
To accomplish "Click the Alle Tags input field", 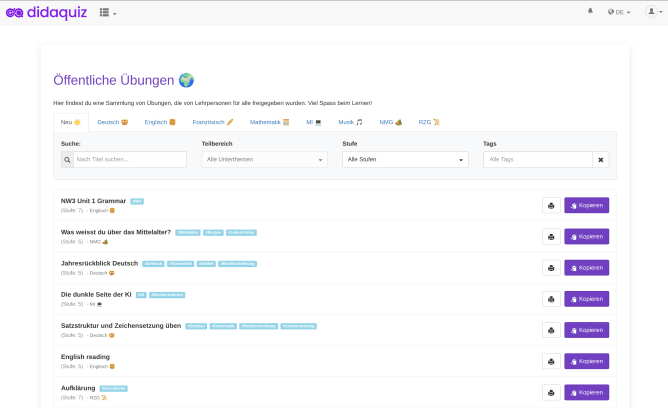I will (x=538, y=160).
